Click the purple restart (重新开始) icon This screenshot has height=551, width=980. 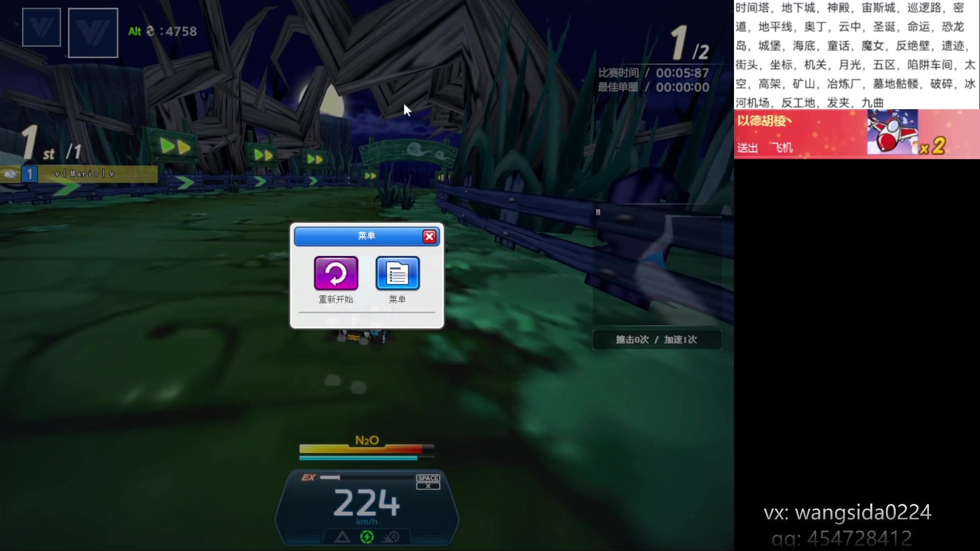336,273
